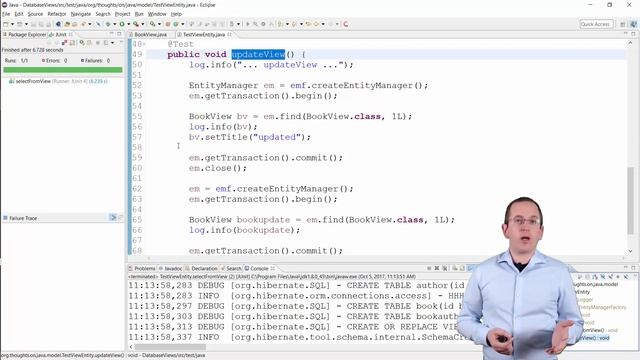Viewport: 640px width, 360px height.
Task: Maximize the Console panel
Action: pos(633,268)
